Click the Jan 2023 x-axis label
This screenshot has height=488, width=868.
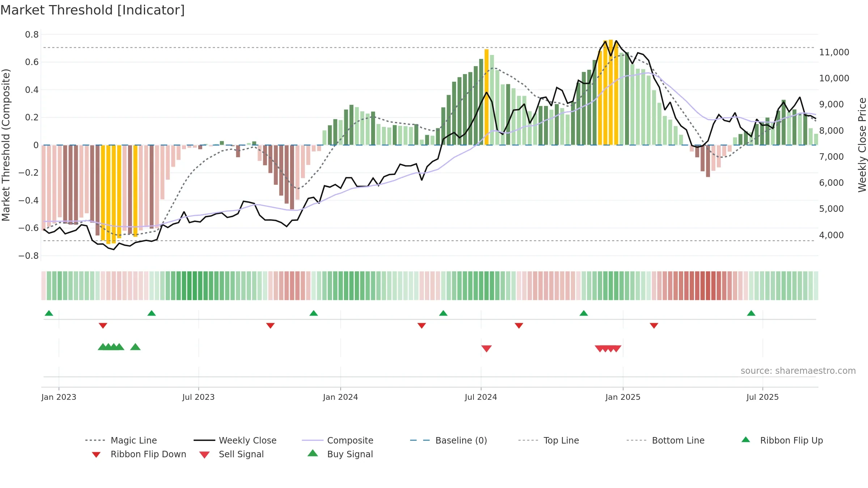59,397
